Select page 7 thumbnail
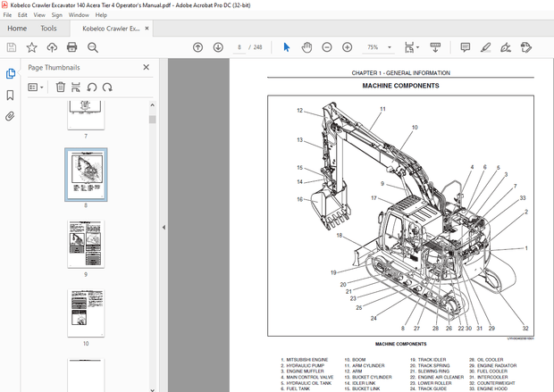 86,115
